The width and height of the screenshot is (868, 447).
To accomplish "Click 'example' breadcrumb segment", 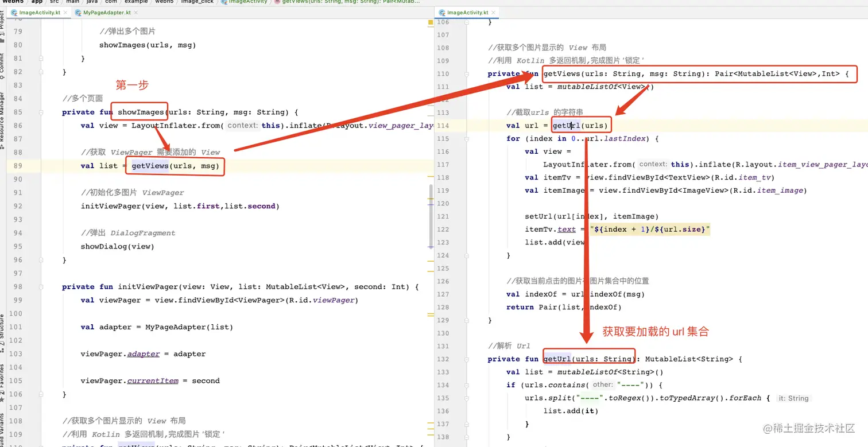I will [136, 2].
